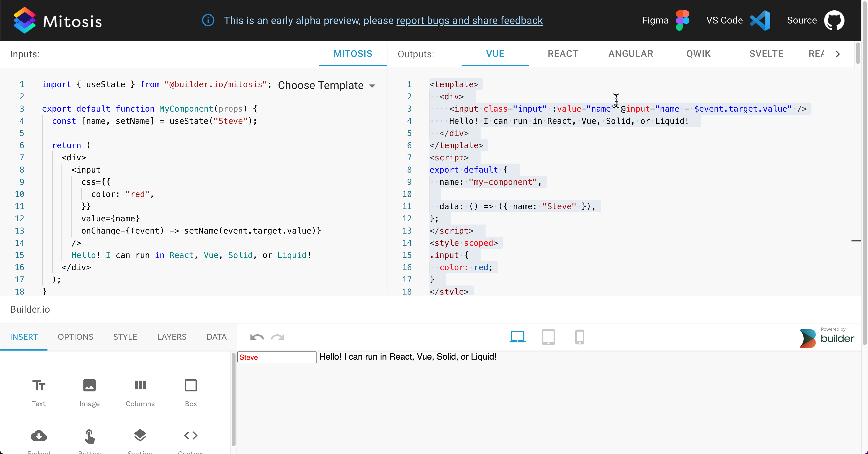
Task: Select the Box block icon
Action: 191,385
